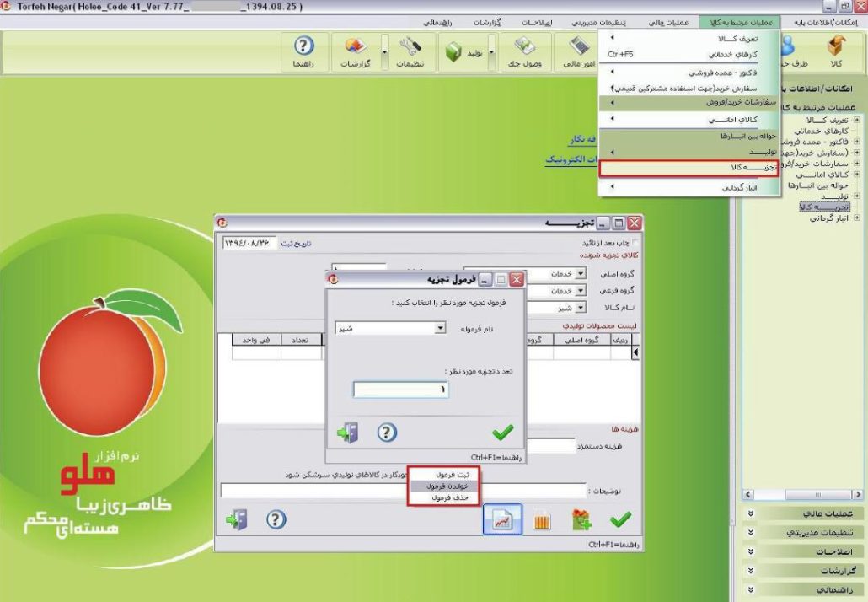The height and width of the screenshot is (602, 868).
Task: Click the green checkmark in the فرمول تجزیه dialog
Action: (x=502, y=433)
